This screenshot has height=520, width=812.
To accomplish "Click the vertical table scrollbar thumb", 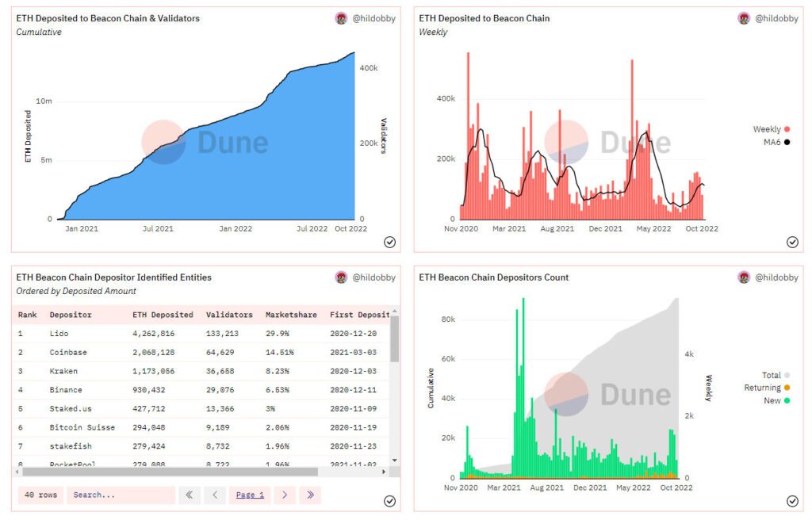I will click(x=395, y=339).
